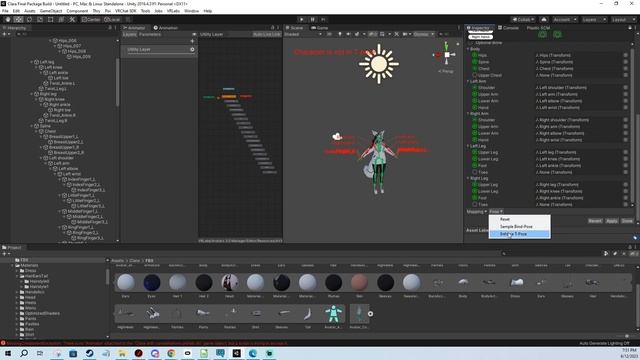640x360 pixels.
Task: Click the Right Hand mapping button
Action: tap(480, 37)
